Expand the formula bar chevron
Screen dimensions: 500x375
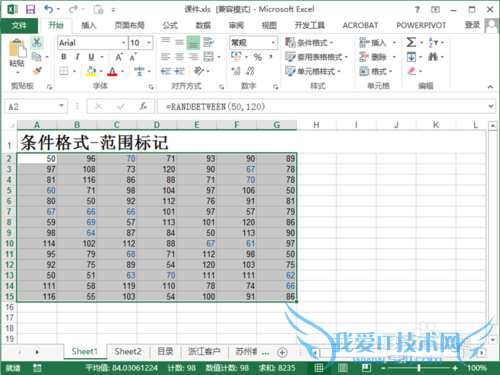point(491,106)
